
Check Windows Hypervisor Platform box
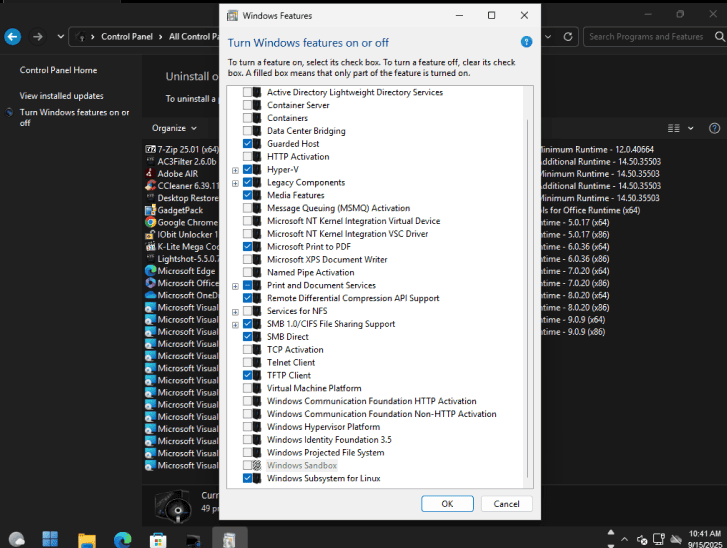coord(248,427)
